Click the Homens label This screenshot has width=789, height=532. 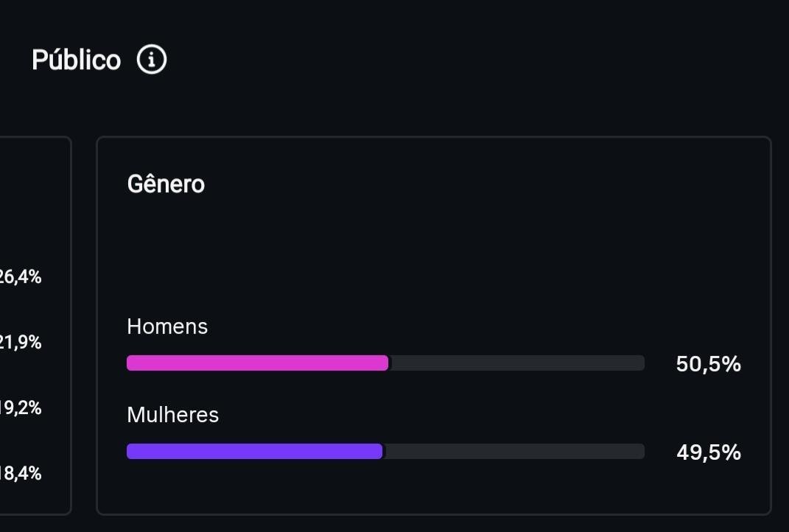pyautogui.click(x=167, y=326)
